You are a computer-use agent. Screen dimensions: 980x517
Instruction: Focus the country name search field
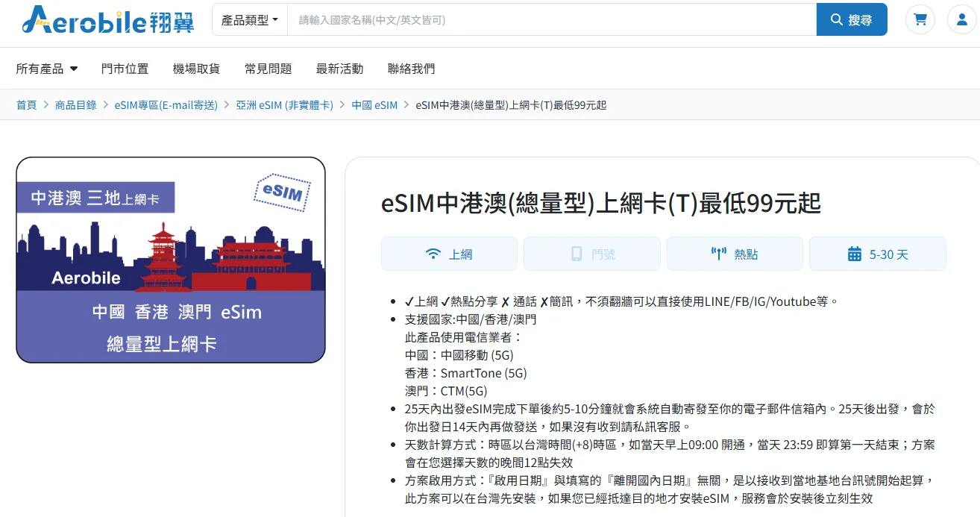click(552, 19)
